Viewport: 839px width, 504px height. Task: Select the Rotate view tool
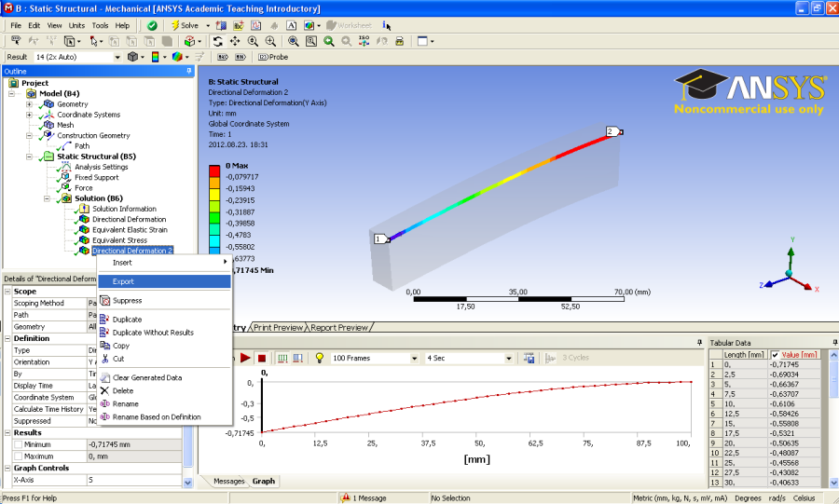(217, 41)
